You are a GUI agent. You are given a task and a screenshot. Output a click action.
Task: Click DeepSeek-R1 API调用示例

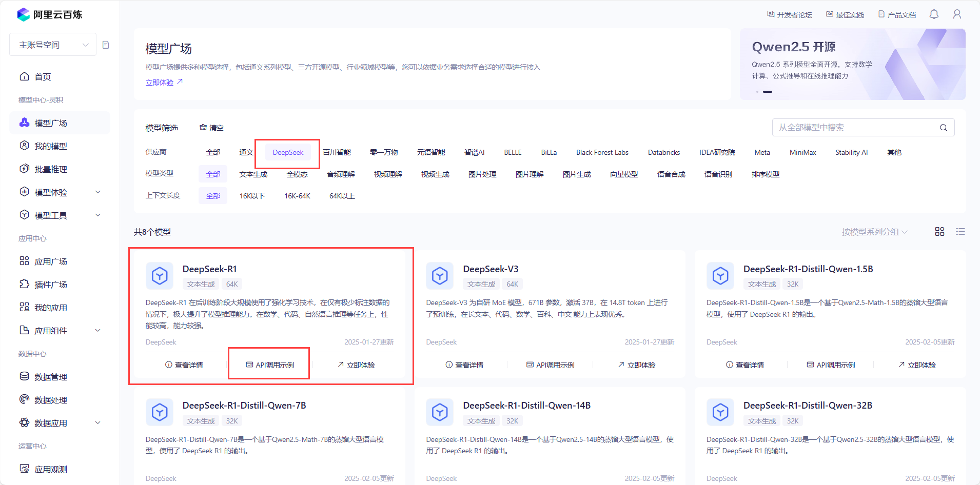point(270,365)
